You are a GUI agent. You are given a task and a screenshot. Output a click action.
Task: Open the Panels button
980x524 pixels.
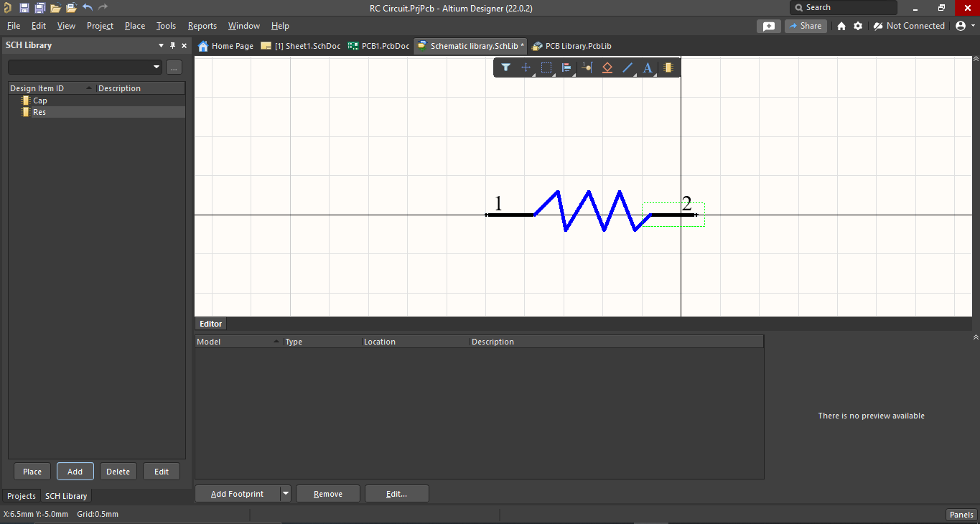[x=961, y=515]
